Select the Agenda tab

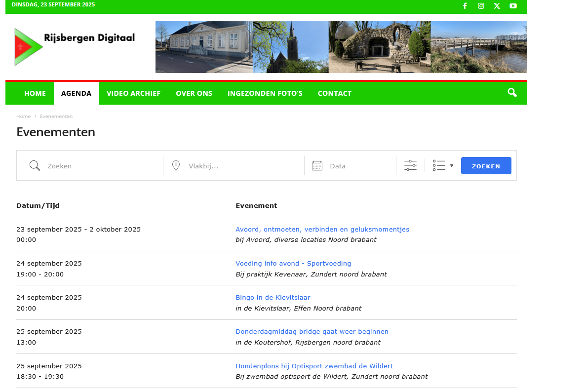[76, 93]
